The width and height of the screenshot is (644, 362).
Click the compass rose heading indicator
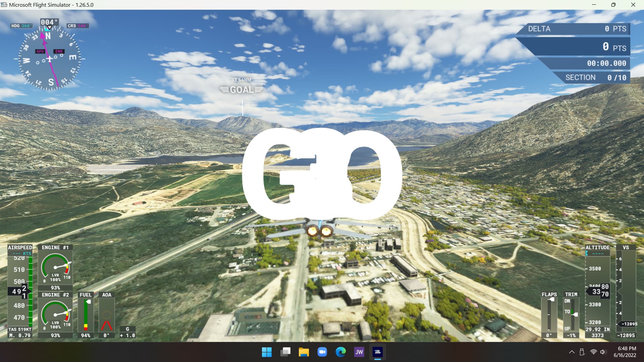(x=50, y=59)
